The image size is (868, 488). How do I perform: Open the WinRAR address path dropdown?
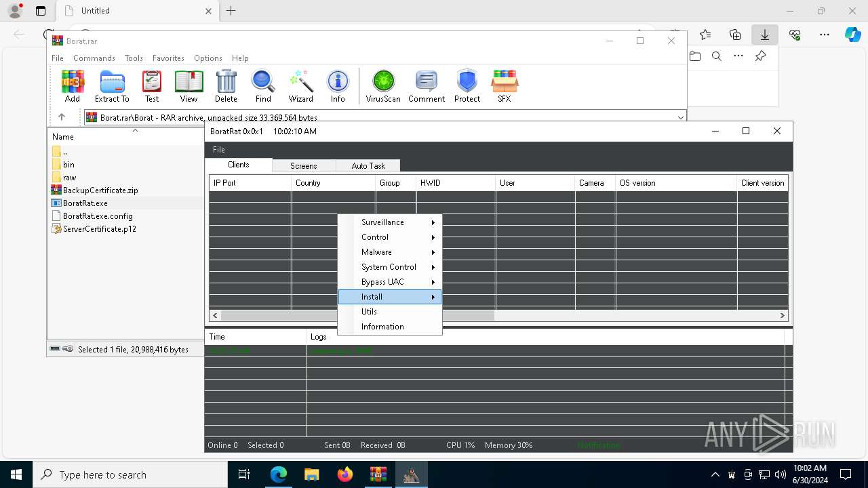[x=680, y=117]
